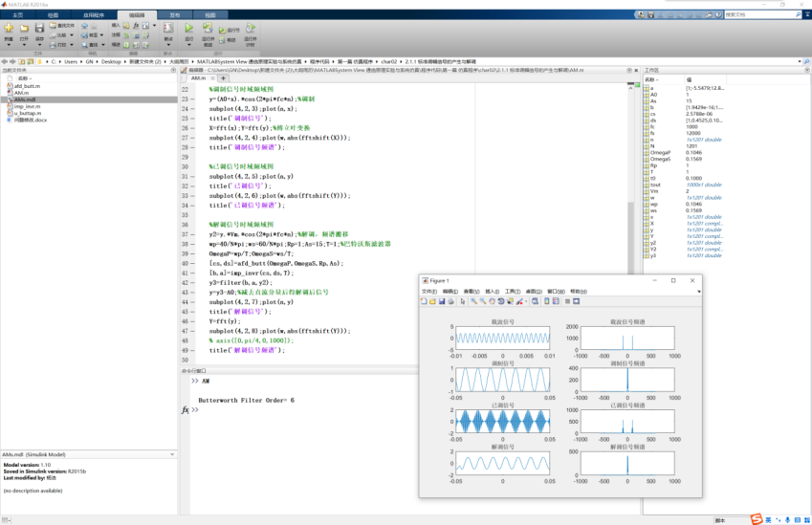
Task: Click Figure 1 open file icon
Action: click(x=433, y=301)
